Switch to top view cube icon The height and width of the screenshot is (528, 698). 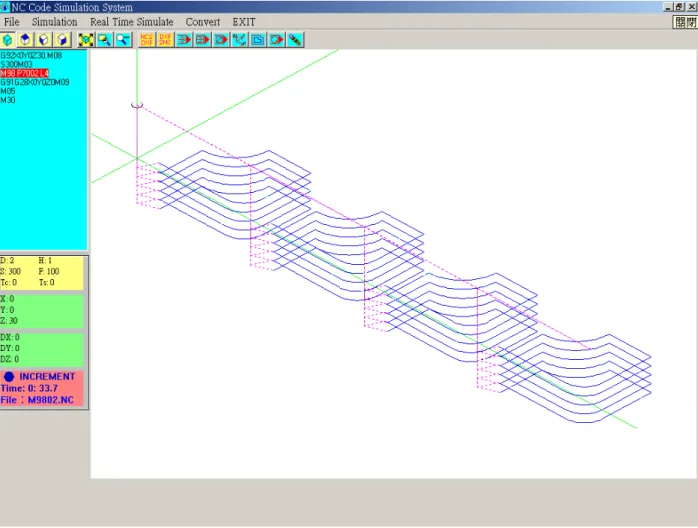pyautogui.click(x=26, y=40)
